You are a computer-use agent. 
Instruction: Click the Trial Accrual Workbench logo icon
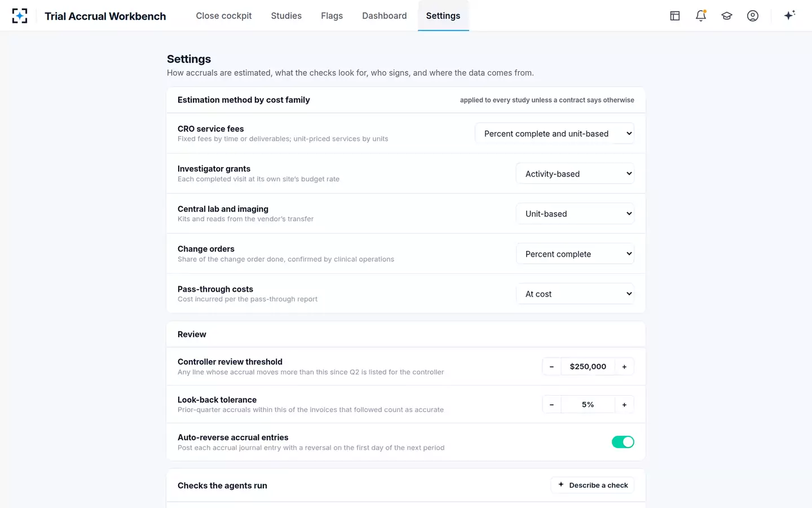(20, 16)
